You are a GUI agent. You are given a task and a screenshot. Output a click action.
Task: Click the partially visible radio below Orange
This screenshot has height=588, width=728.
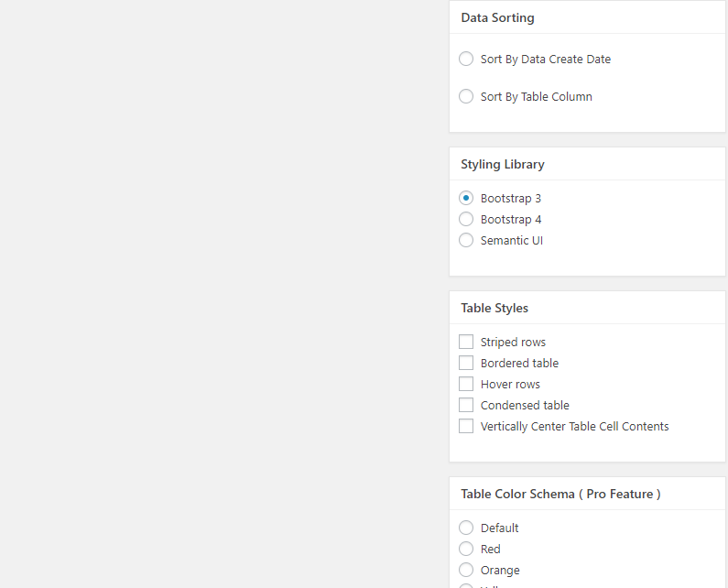coord(466,585)
